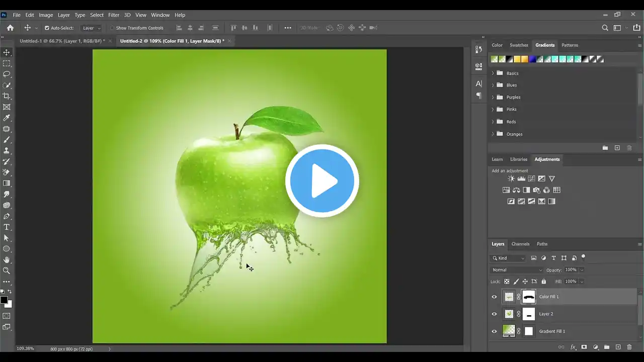644x362 pixels.
Task: Play the video overlay button
Action: tap(322, 181)
